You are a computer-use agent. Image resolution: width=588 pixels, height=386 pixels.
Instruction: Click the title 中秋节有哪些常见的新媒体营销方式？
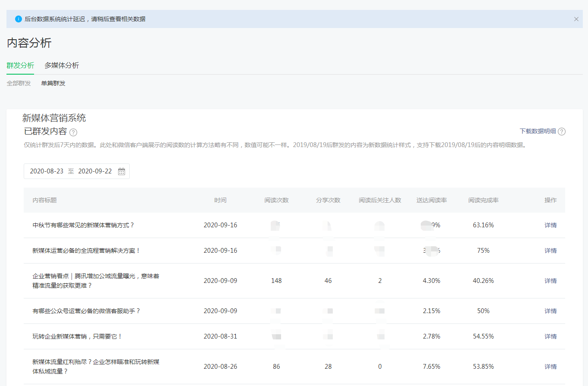tap(84, 225)
